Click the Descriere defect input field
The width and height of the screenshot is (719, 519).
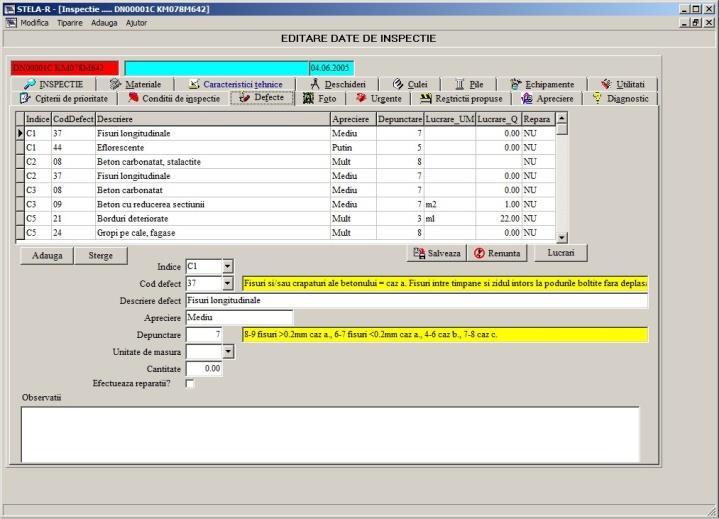point(417,300)
